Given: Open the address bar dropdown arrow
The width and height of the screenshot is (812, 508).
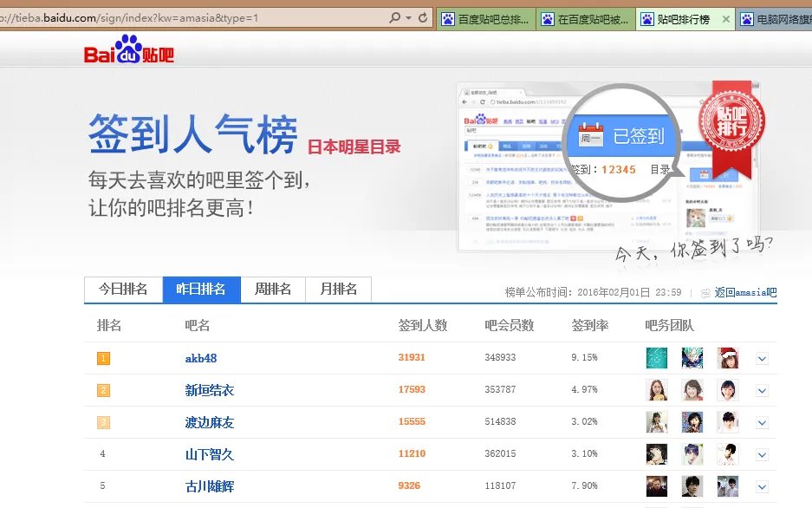Looking at the screenshot, I should point(408,18).
